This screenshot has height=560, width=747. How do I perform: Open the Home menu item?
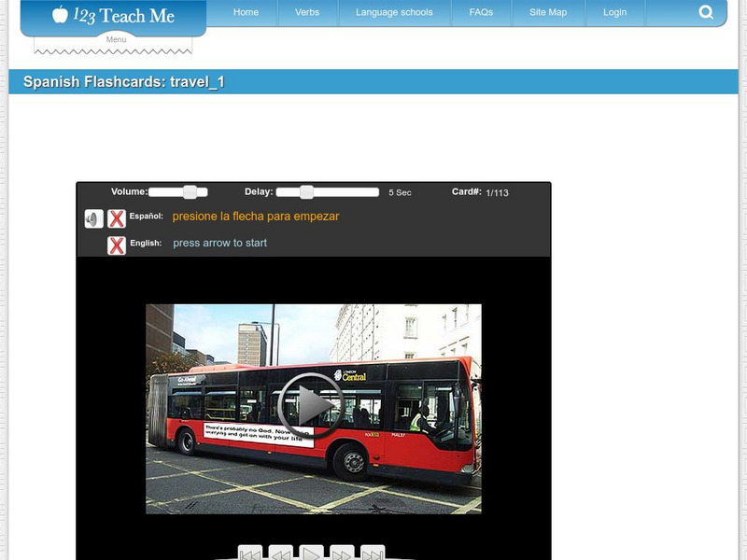pyautogui.click(x=246, y=12)
